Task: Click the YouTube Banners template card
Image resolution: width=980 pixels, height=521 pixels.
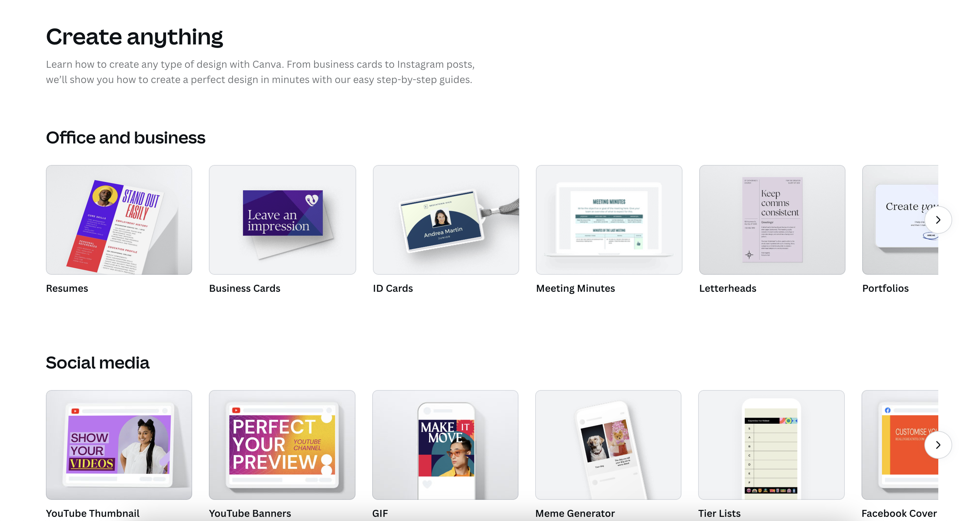Action: click(282, 445)
